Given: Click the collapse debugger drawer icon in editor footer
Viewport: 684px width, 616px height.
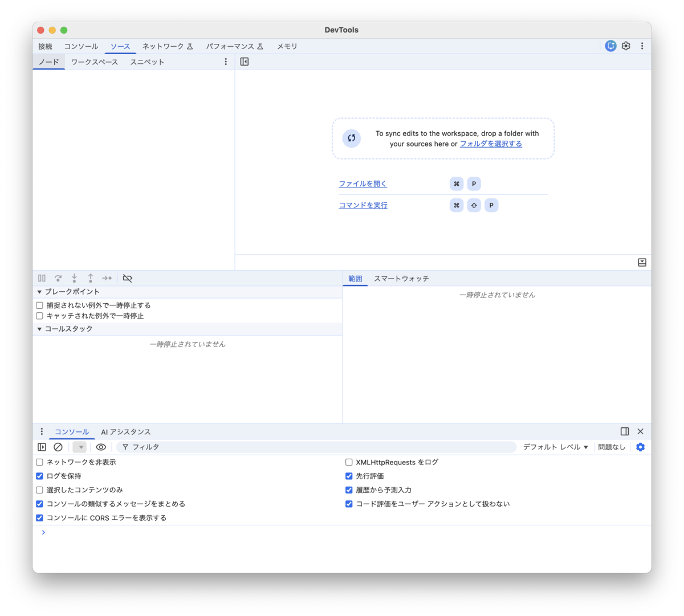Looking at the screenshot, I should 642,262.
